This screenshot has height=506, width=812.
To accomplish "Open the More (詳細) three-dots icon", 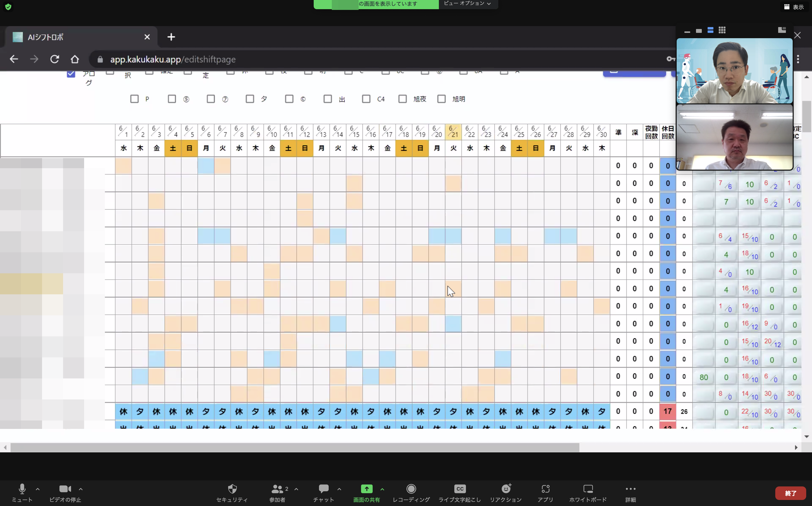I will [x=631, y=489].
